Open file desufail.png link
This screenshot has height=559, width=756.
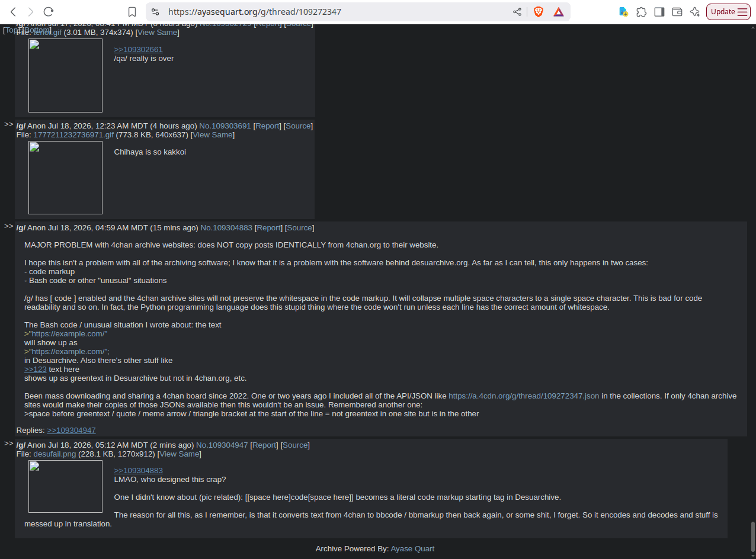tap(55, 454)
